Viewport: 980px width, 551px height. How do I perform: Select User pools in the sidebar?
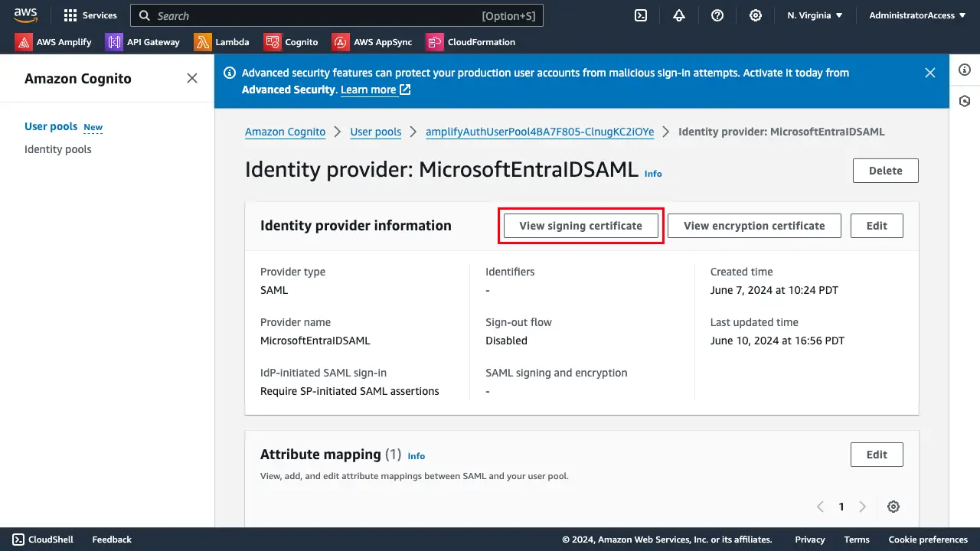coord(51,127)
